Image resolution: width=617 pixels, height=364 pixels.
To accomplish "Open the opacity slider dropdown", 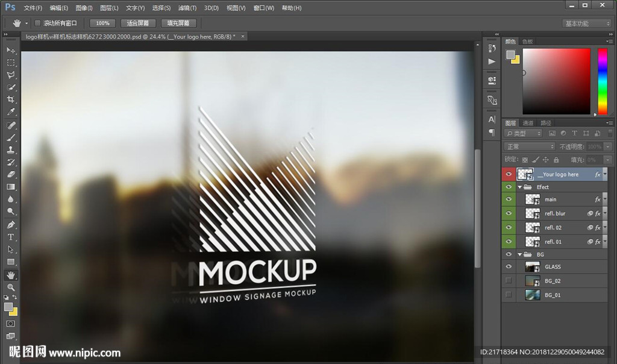I will 608,146.
